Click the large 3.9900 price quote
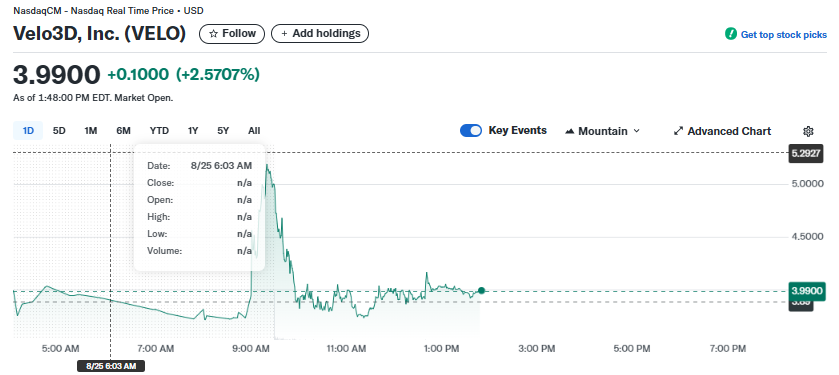Screen dimensions: 839x375 coord(56,74)
